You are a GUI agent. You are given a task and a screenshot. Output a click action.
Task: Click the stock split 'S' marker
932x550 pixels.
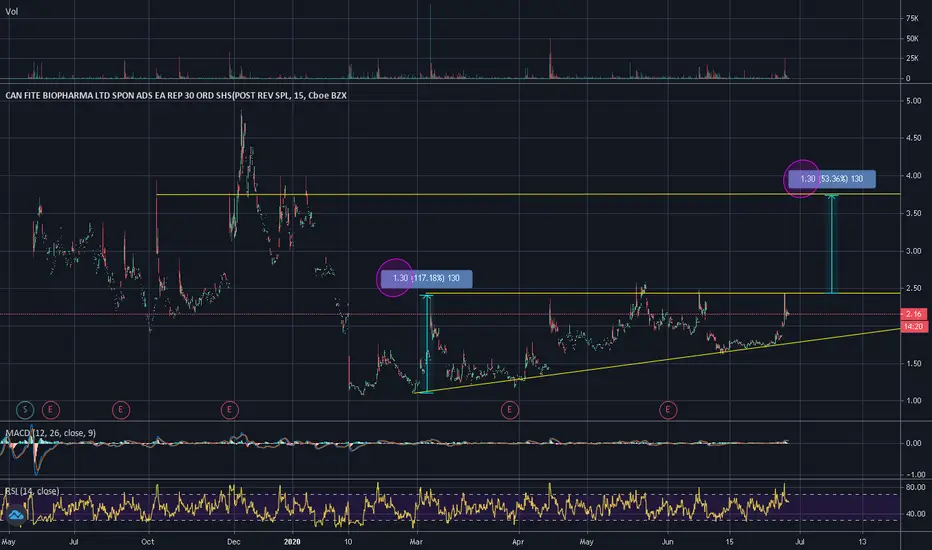25,410
